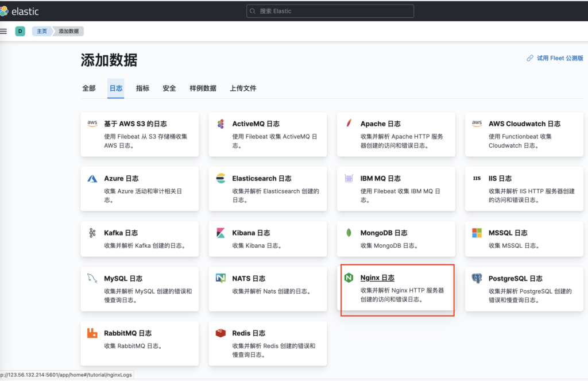This screenshot has width=588, height=381.
Task: Click the ActiveMQ logo icon
Action: click(x=220, y=124)
